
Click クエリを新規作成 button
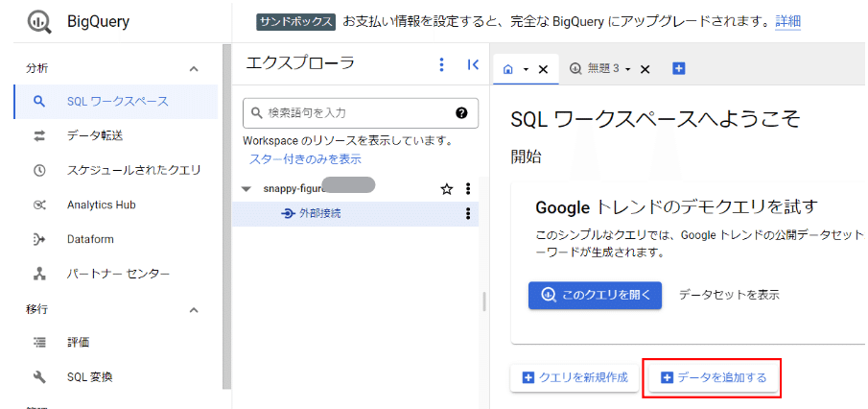(x=575, y=378)
